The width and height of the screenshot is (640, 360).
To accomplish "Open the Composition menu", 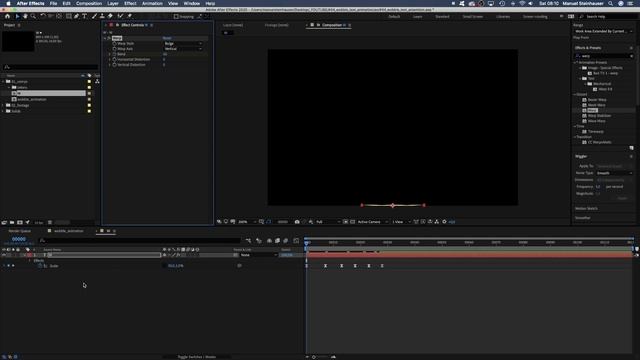I will tap(89, 3).
